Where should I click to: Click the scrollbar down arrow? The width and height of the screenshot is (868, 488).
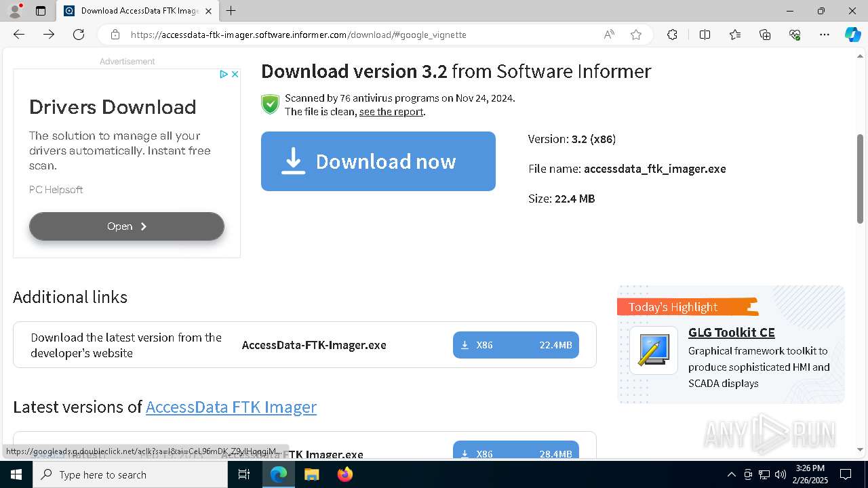click(860, 449)
